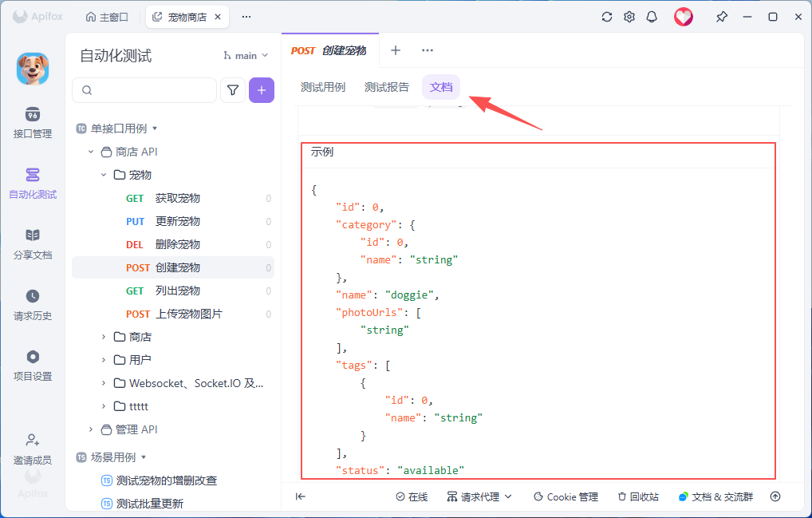
Task: Switch to the 测试报告 tab
Action: [386, 87]
